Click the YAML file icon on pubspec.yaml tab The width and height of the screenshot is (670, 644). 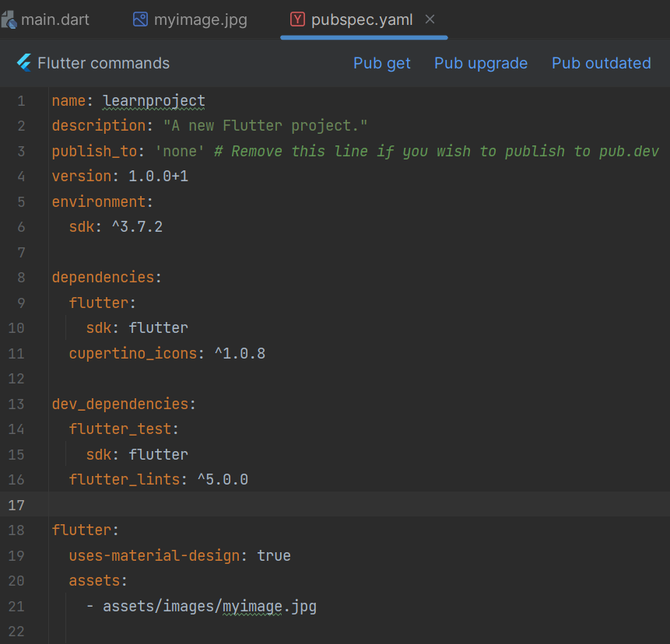(297, 19)
